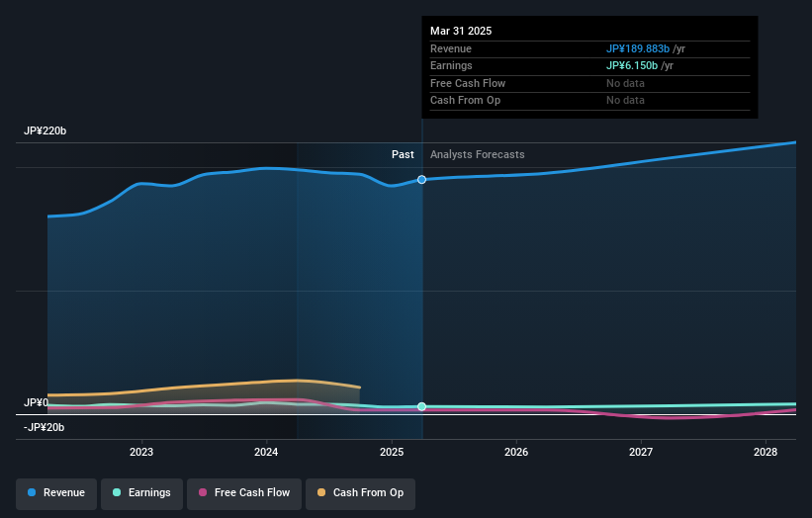The height and width of the screenshot is (518, 812).
Task: Toggle the Cash From Op legend button
Action: [x=360, y=492]
